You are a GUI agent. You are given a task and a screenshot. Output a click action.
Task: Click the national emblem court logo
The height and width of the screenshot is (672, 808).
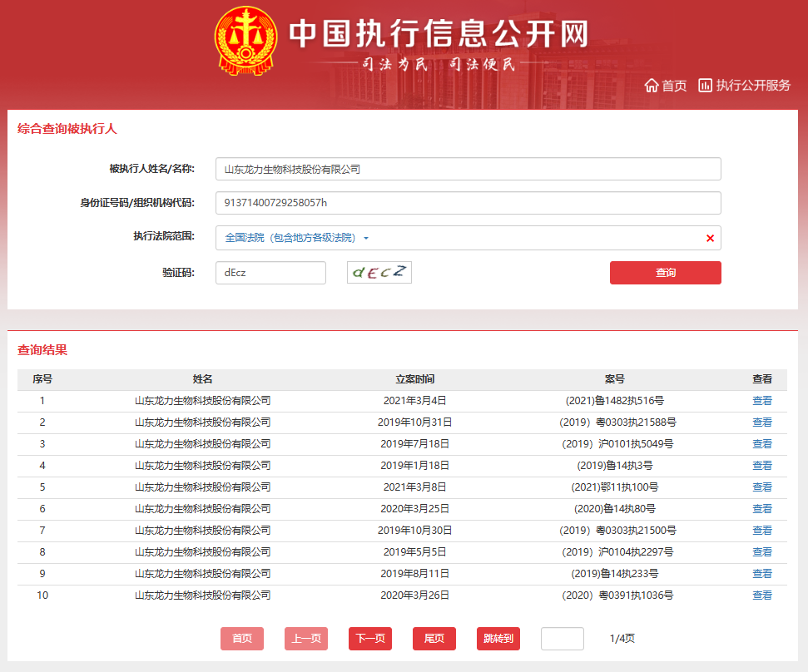pos(245,41)
